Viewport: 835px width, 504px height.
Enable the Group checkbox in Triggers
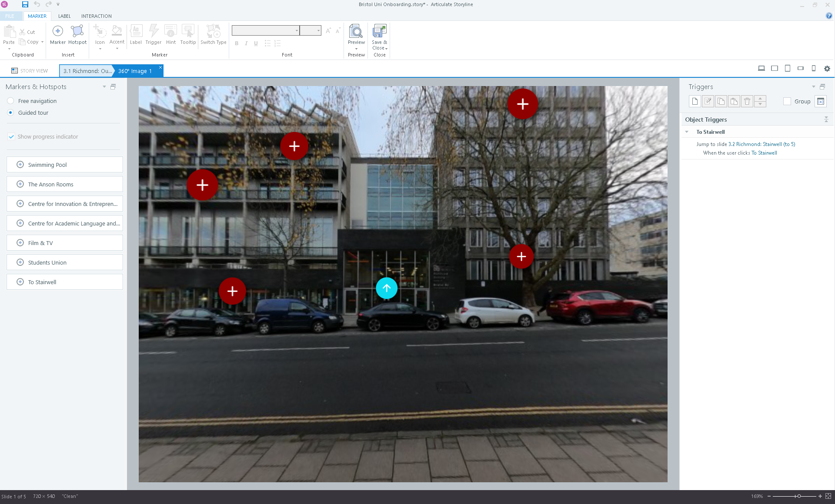point(787,101)
